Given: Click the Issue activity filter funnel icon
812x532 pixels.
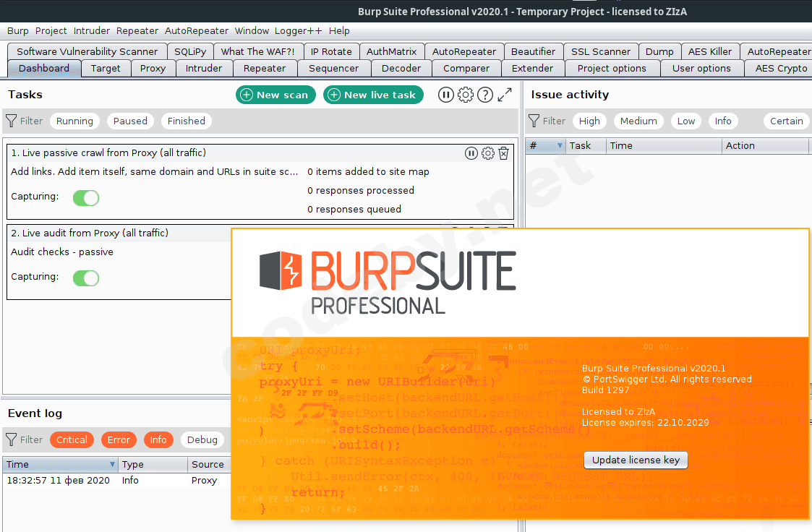Looking at the screenshot, I should point(534,121).
